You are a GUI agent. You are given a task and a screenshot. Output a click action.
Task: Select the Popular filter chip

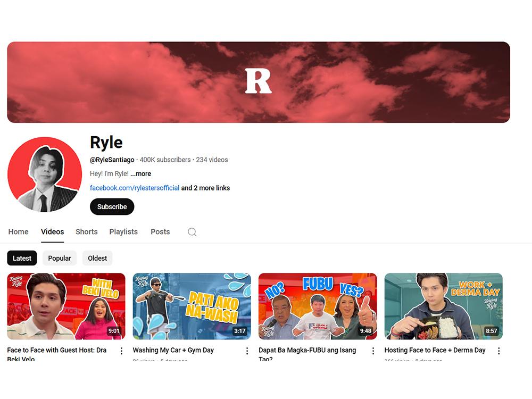point(59,258)
